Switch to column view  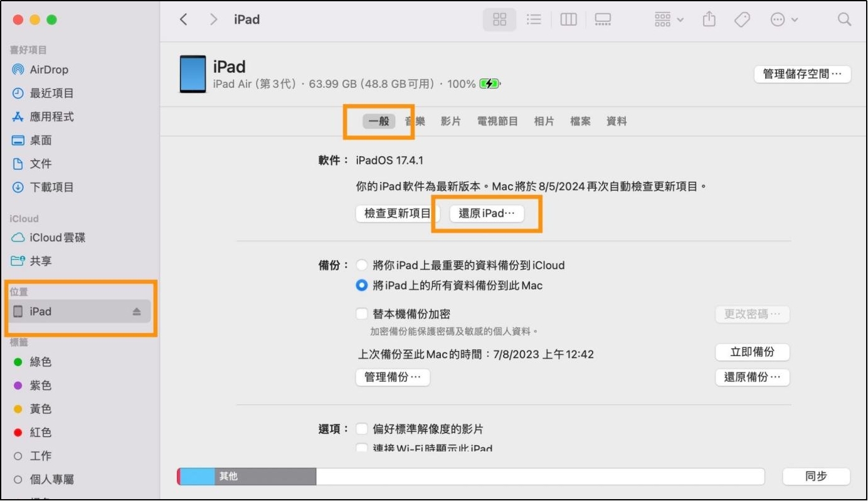[x=568, y=19]
